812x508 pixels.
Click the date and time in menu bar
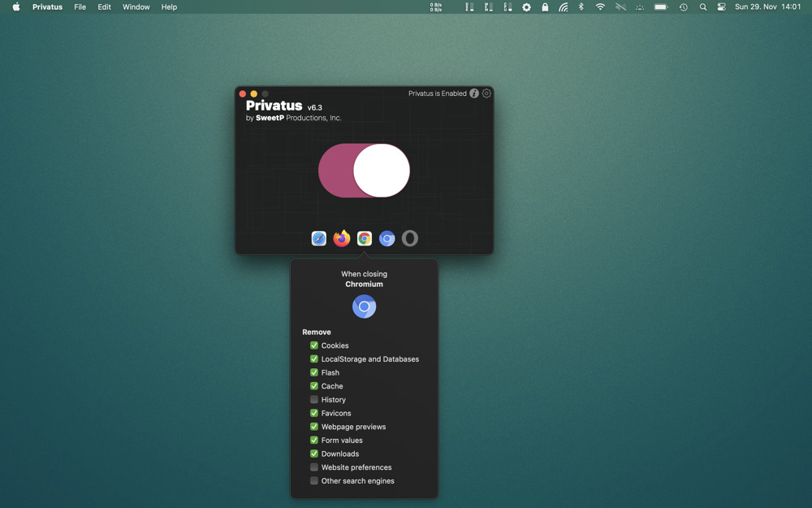pos(767,7)
